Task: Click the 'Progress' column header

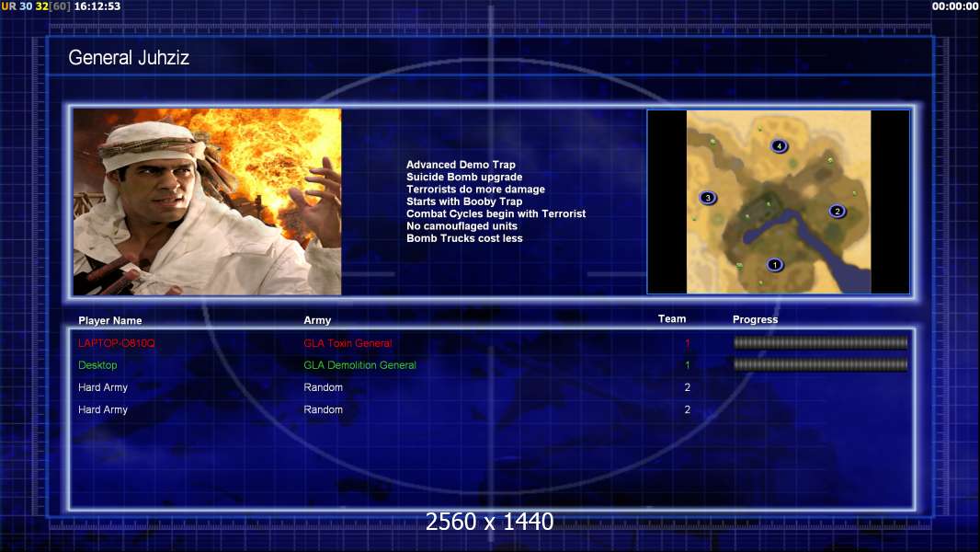Action: coord(755,319)
